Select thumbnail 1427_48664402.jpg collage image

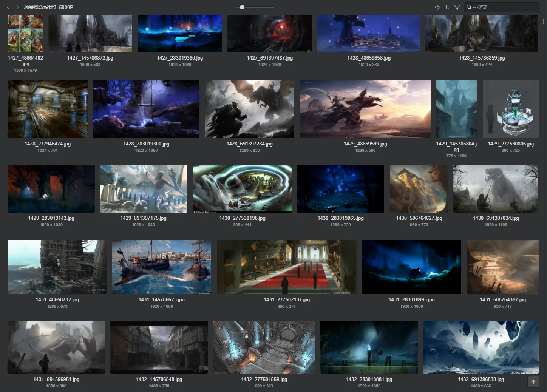click(x=25, y=33)
